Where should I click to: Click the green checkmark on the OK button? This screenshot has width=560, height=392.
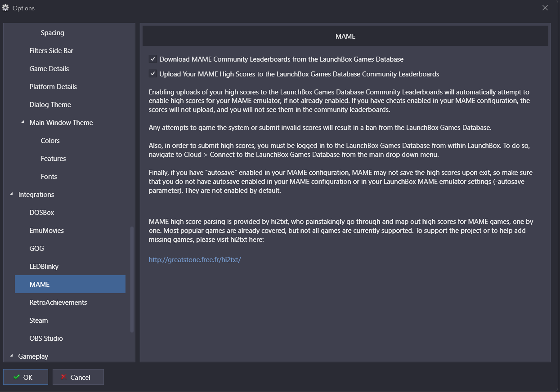point(17,377)
